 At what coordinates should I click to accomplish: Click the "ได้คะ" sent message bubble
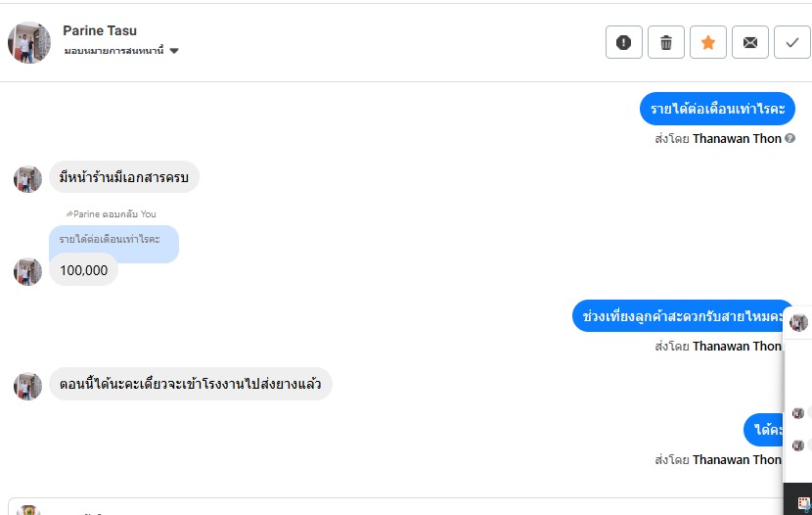(x=768, y=430)
